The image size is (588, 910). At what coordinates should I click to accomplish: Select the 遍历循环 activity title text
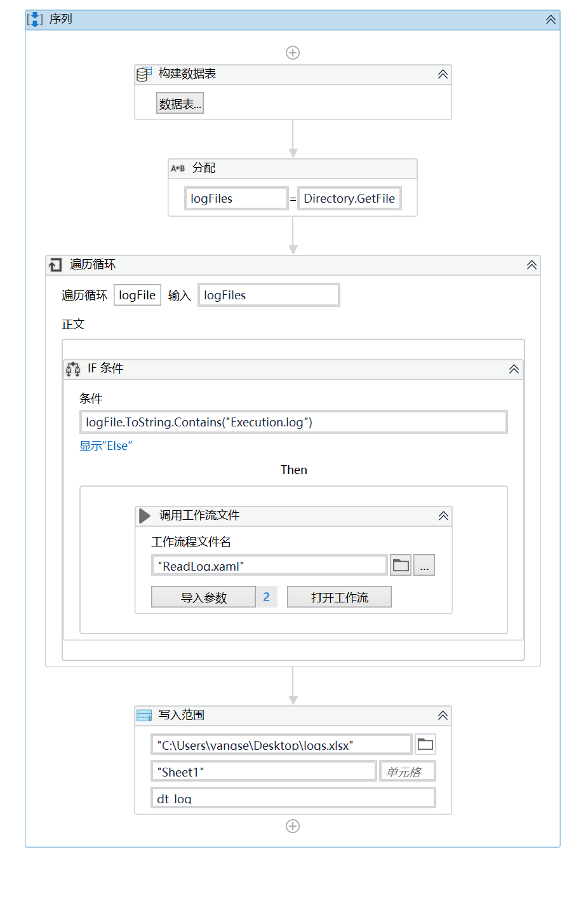pyautogui.click(x=93, y=264)
